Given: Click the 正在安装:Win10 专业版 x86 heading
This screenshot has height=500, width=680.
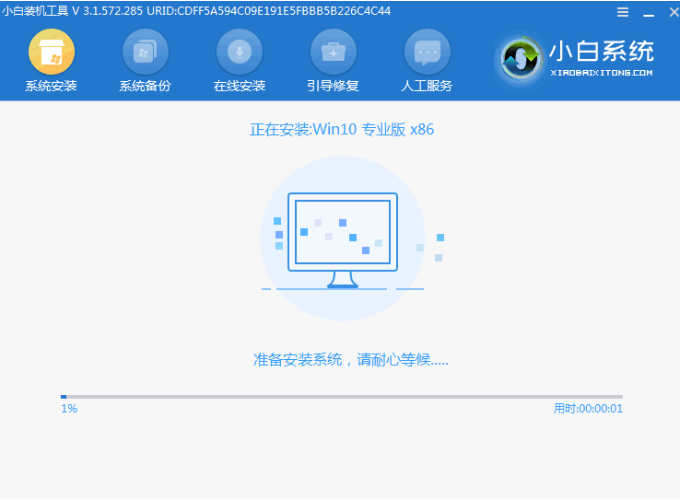Looking at the screenshot, I should coord(341,129).
